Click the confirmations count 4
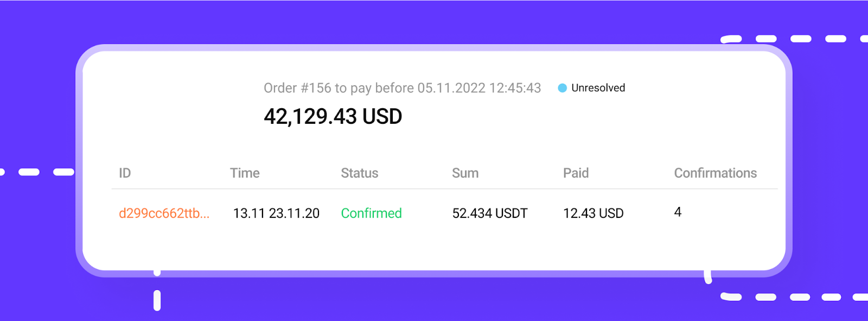868x321 pixels. (678, 212)
